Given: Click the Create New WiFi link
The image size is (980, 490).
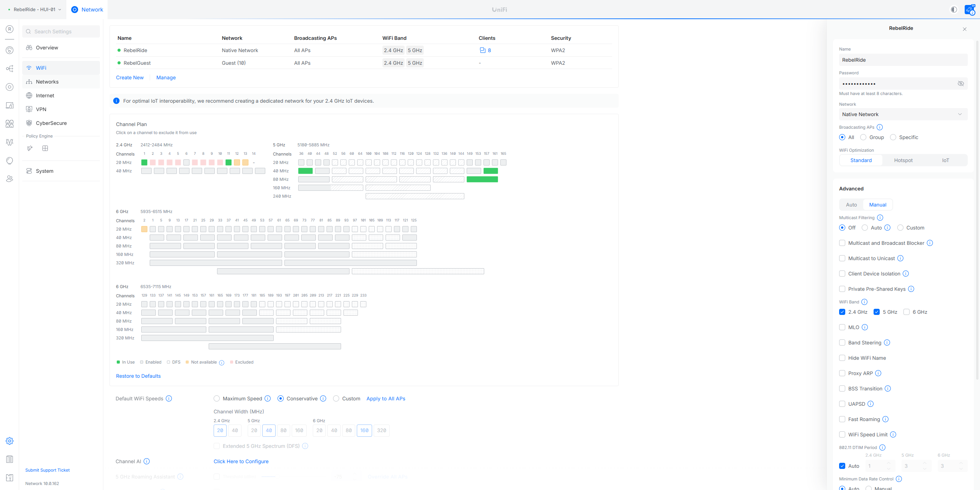Looking at the screenshot, I should 130,77.
